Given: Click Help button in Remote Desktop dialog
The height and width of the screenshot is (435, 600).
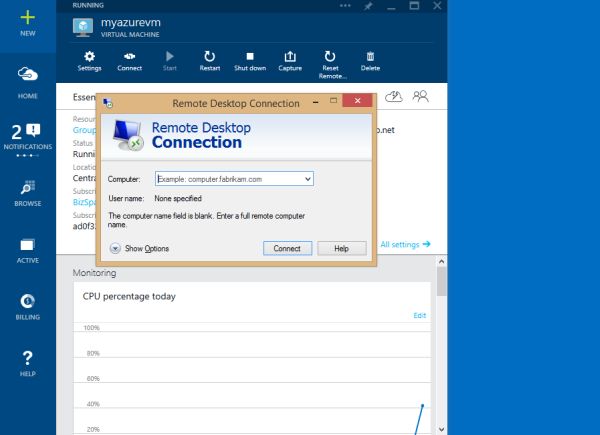Looking at the screenshot, I should point(342,248).
